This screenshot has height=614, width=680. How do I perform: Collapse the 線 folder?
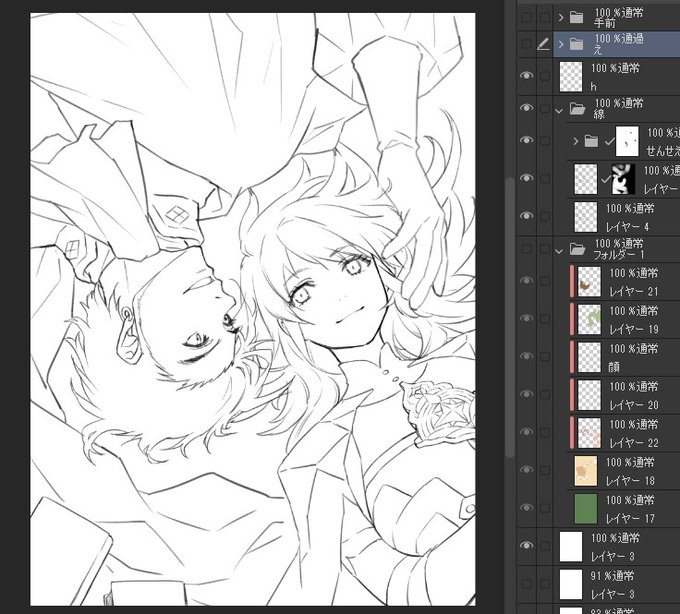pyautogui.click(x=559, y=111)
